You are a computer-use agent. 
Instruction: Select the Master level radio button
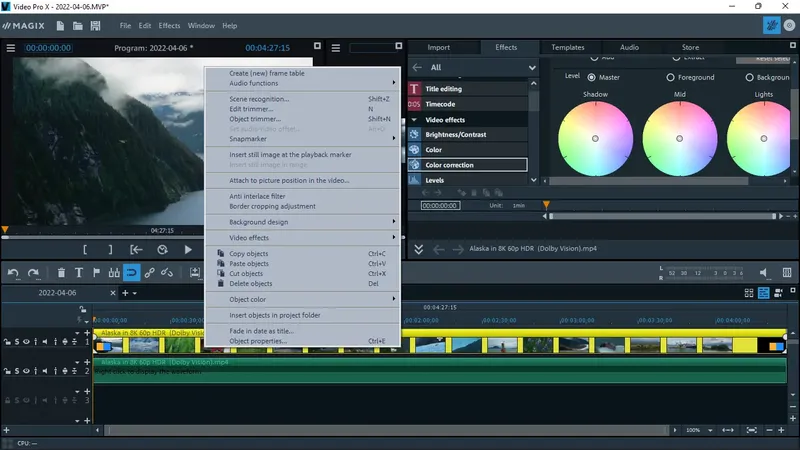pyautogui.click(x=591, y=78)
